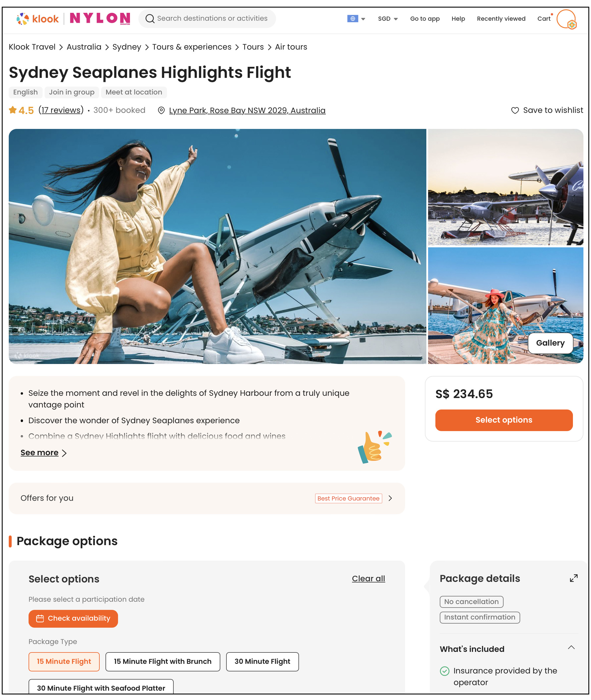
Task: Select the 30 Minute Flight package
Action: click(262, 661)
